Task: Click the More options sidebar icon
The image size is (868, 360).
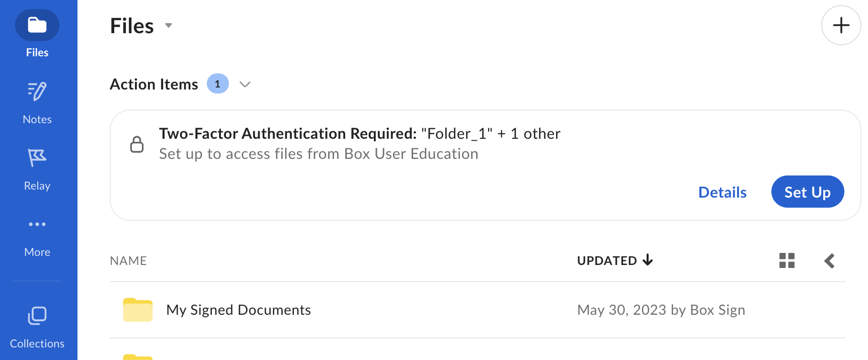Action: (x=37, y=224)
